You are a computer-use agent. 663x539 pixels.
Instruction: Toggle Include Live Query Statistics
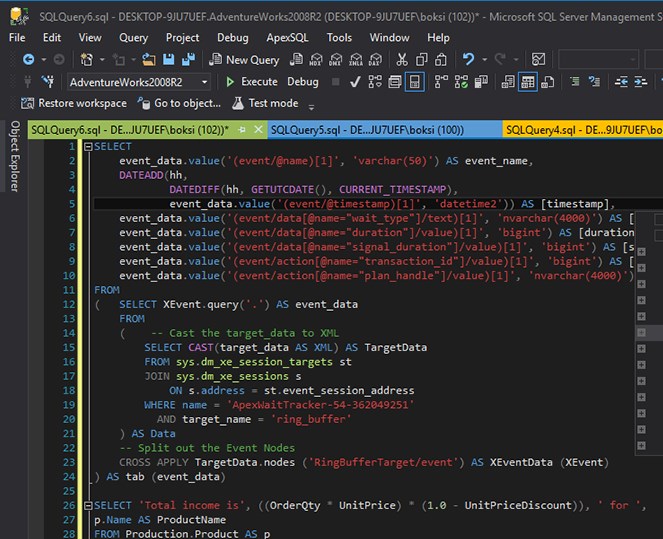click(461, 82)
